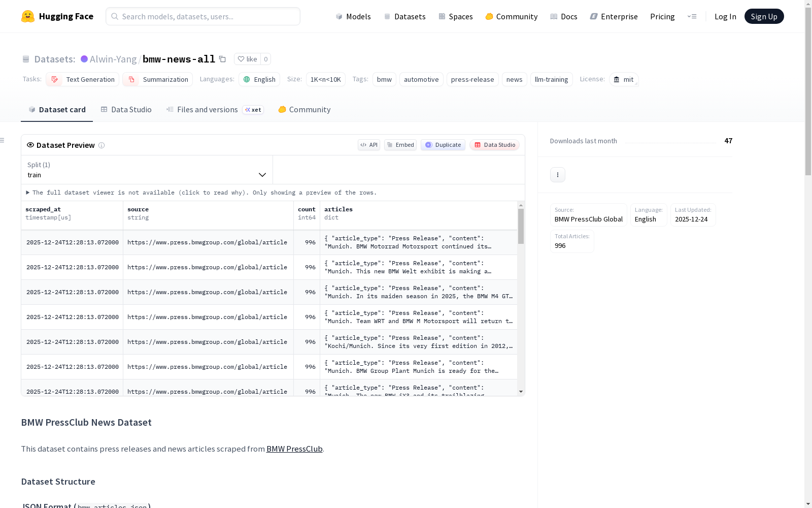Open the Enterprise menu item
The width and height of the screenshot is (812, 508).
(614, 16)
